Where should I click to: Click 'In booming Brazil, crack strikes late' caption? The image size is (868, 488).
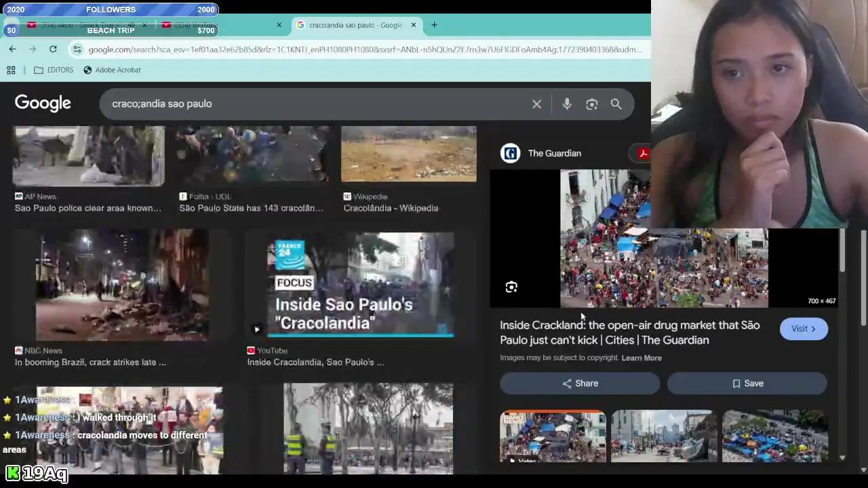coord(90,362)
